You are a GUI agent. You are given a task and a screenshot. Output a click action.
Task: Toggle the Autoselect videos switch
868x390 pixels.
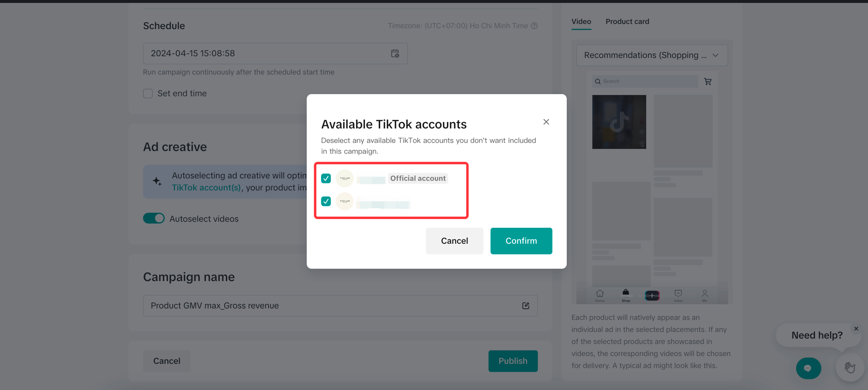click(154, 218)
